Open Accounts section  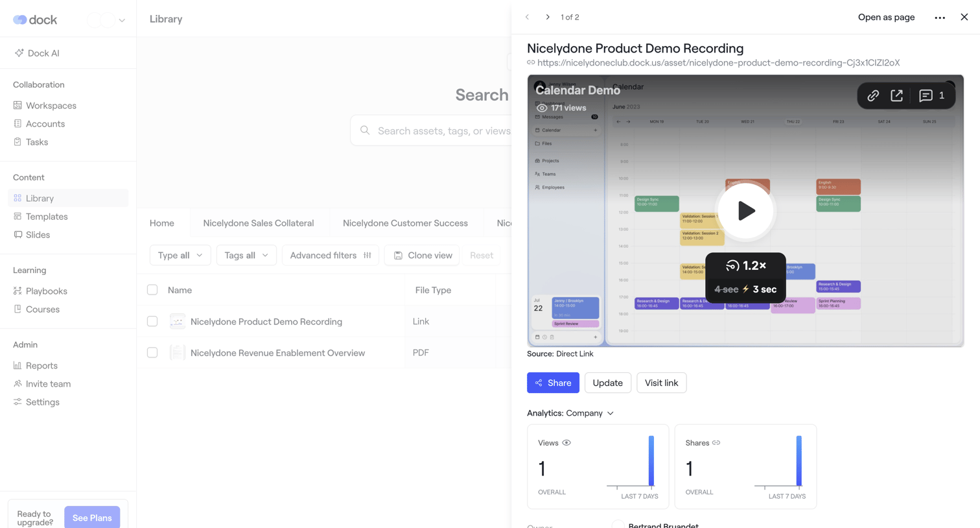(x=39, y=124)
